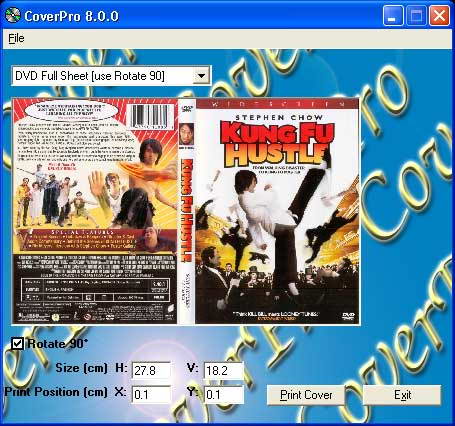Click the Size H field showing 27.8
455x426 pixels.
[151, 370]
